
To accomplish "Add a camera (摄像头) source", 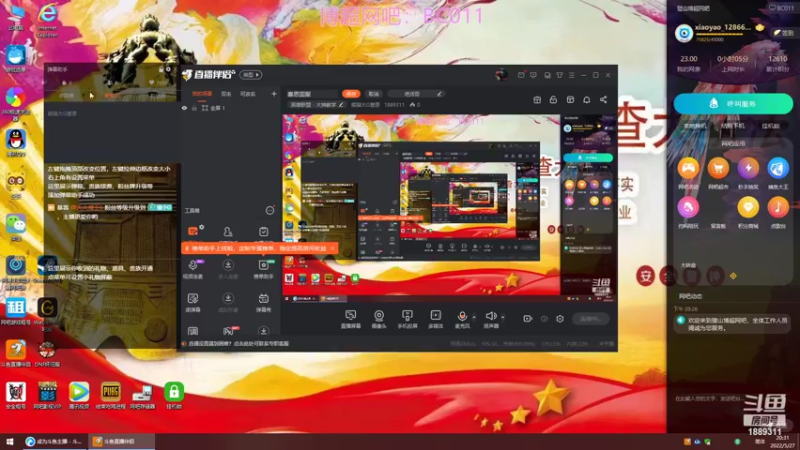I will pos(379,318).
